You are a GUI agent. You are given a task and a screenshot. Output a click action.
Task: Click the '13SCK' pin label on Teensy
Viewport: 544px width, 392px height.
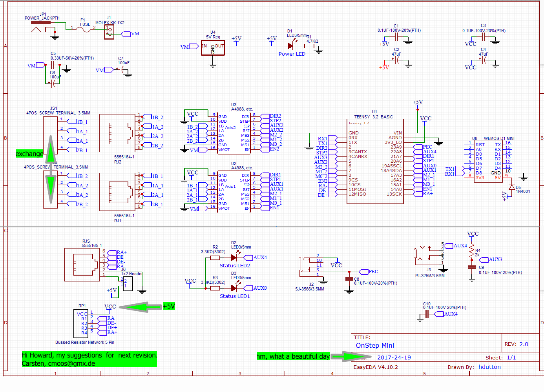pos(394,194)
